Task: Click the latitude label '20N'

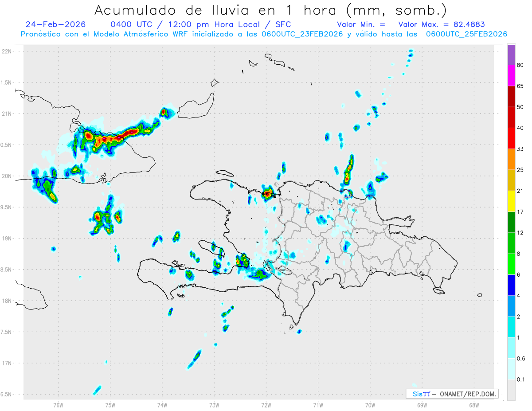Action: pos(7,176)
